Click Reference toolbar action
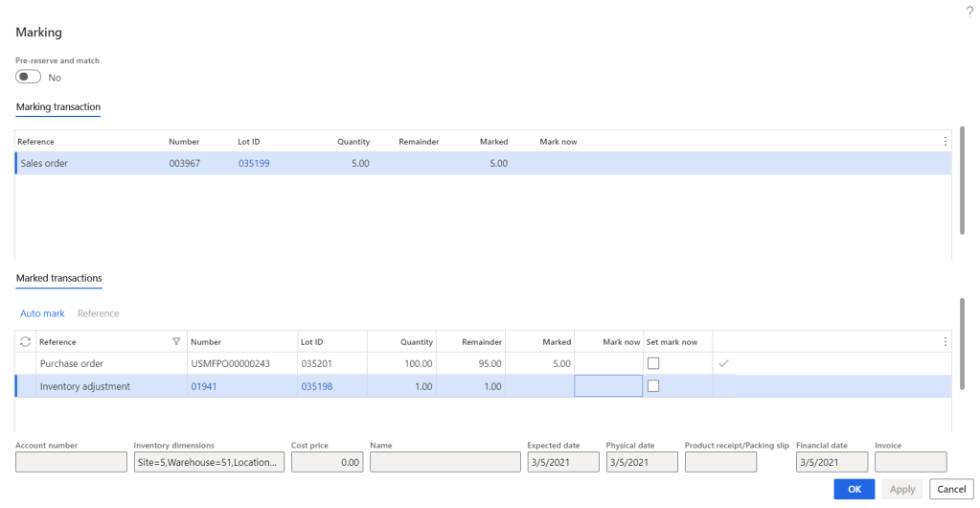This screenshot has width=980, height=508. coord(98,313)
